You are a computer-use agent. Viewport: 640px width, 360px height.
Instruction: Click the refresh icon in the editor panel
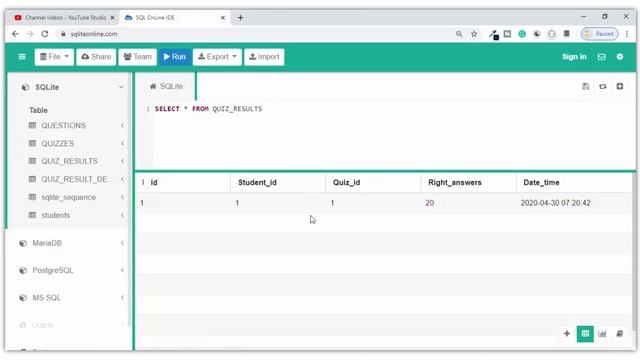pyautogui.click(x=602, y=86)
